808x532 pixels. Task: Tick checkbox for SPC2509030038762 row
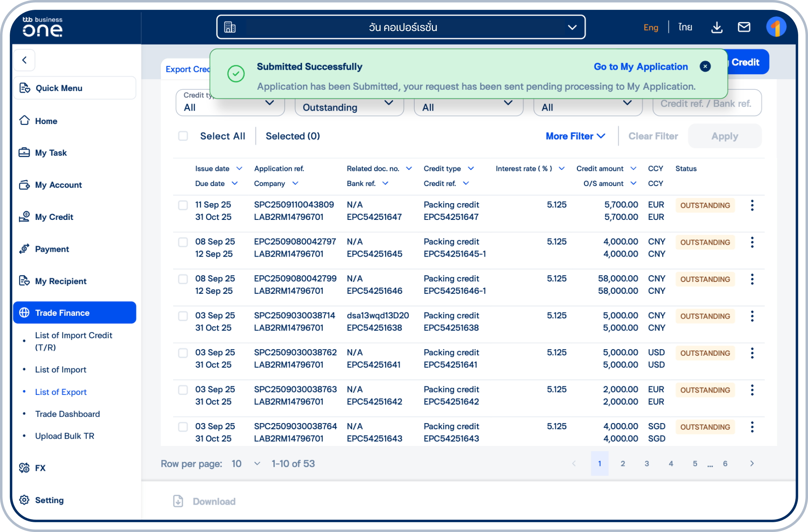183,353
